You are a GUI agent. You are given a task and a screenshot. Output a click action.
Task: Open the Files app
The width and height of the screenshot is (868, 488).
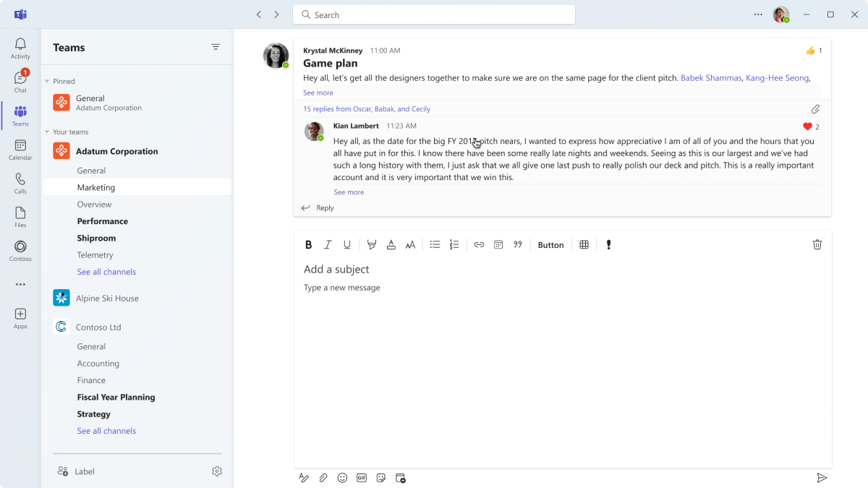click(x=20, y=217)
